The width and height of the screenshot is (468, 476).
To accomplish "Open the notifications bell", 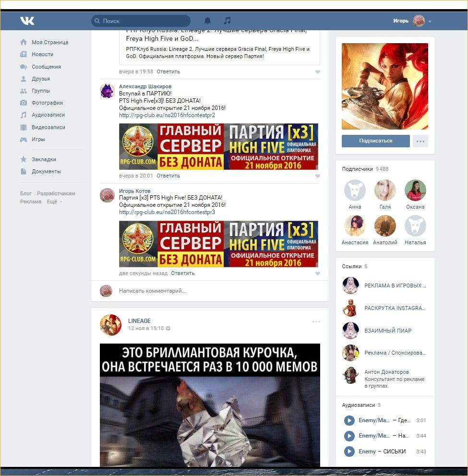I will [x=208, y=21].
